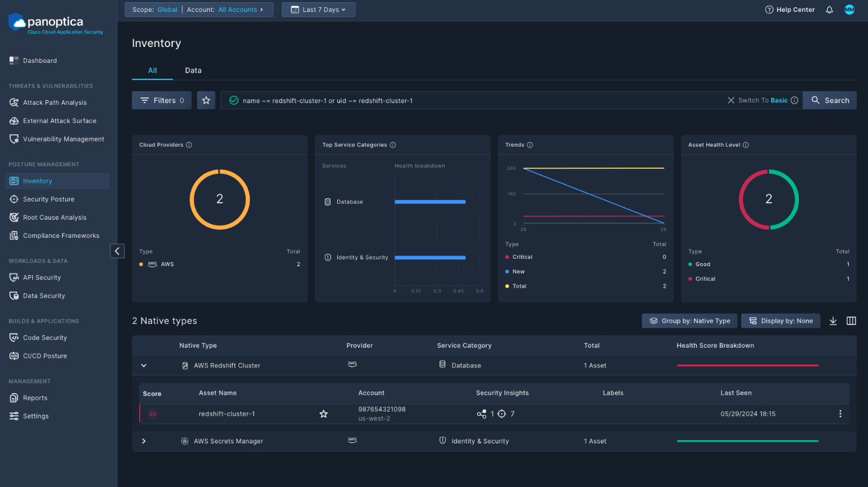Click the Global scope link
This screenshot has width=868, height=487.
tap(167, 10)
